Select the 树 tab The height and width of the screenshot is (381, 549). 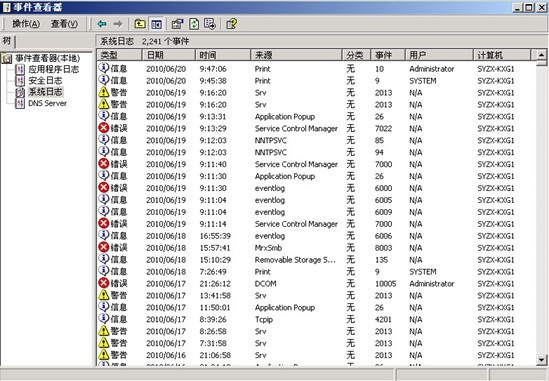(7, 41)
